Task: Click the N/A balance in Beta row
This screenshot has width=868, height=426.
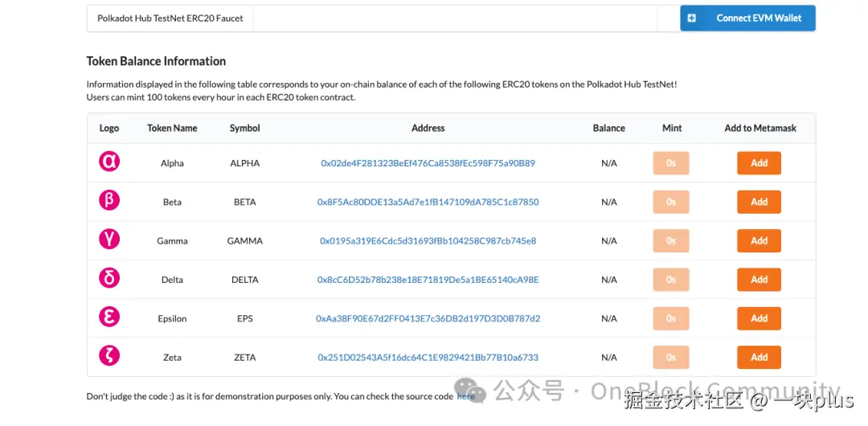Action: 609,203
